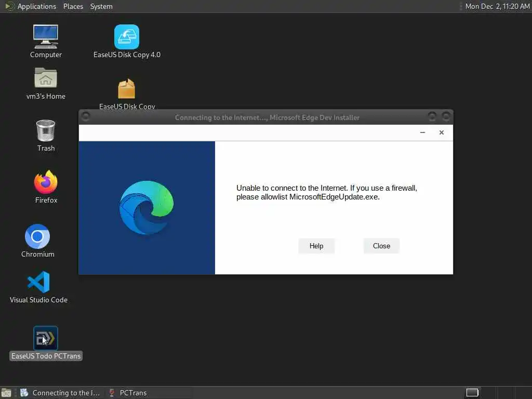Image resolution: width=532 pixels, height=399 pixels.
Task: Open the Places menu
Action: click(73, 6)
